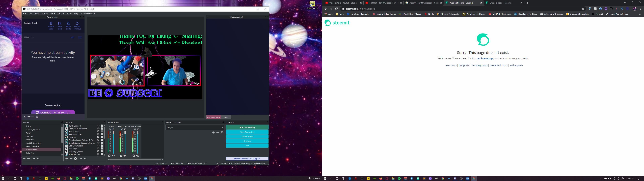Bookmark this page with the star icon
The height and width of the screenshot is (181, 644).
click(583, 9)
